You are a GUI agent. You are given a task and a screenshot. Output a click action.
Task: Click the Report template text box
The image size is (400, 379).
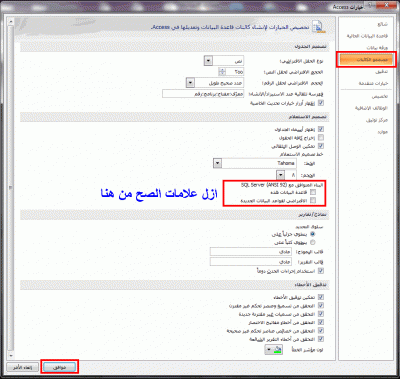click(251, 262)
